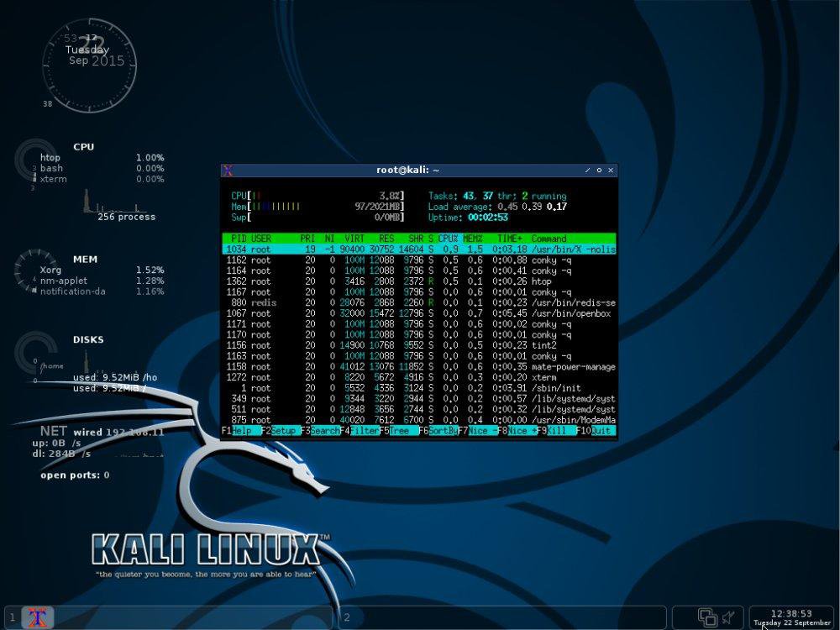Image resolution: width=840 pixels, height=630 pixels.
Task: Sort by TIME+ column header
Action: (x=510, y=239)
